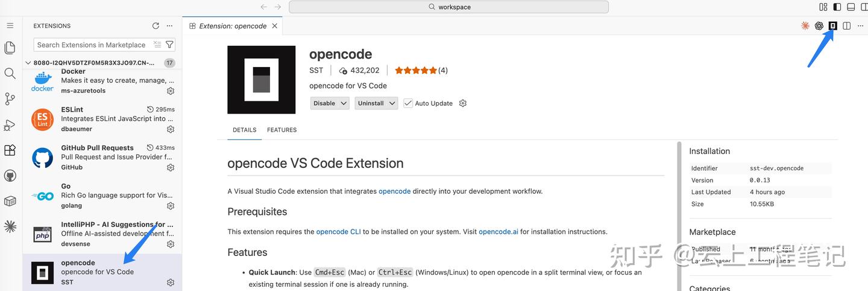Filter extensions with the funnel icon

pyautogui.click(x=169, y=45)
